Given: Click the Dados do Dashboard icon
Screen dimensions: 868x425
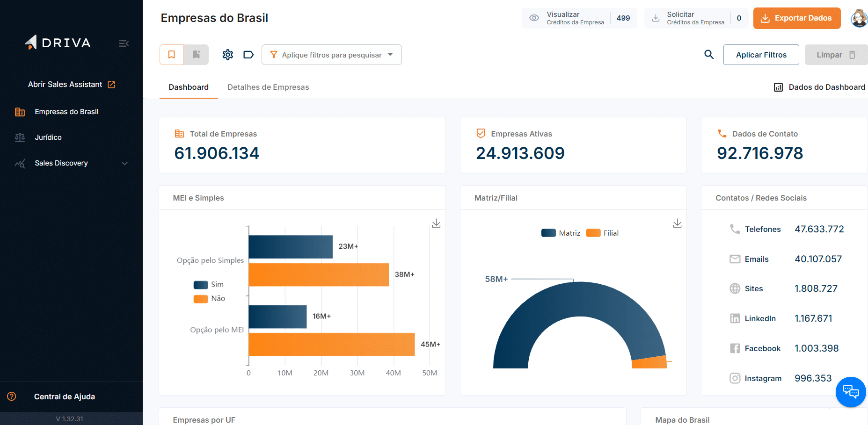Looking at the screenshot, I should click(x=778, y=87).
